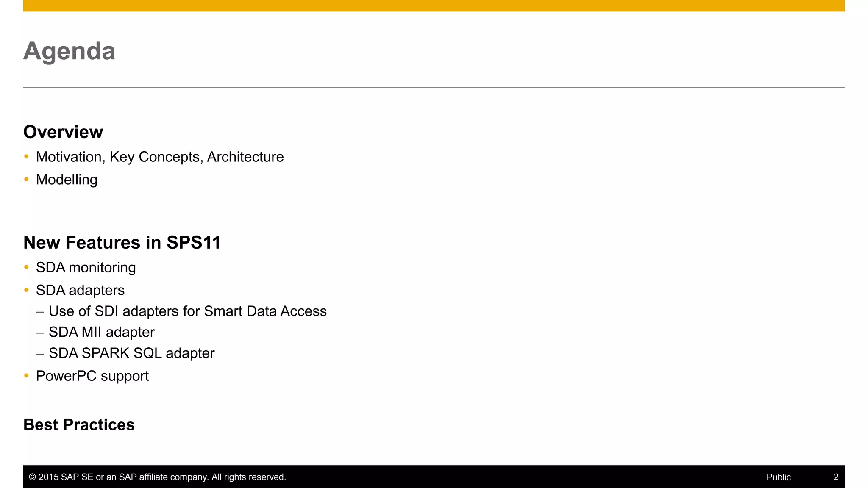Click the 'Motivation, Key Concepts, Architecture' bullet
Image resolution: width=868 pixels, height=488 pixels.
click(160, 157)
